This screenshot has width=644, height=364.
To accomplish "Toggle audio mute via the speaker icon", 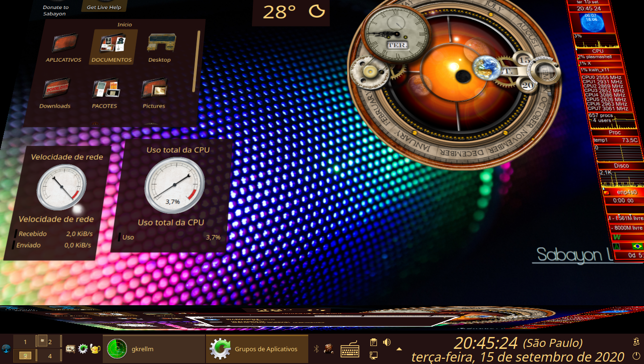I will pos(386,341).
